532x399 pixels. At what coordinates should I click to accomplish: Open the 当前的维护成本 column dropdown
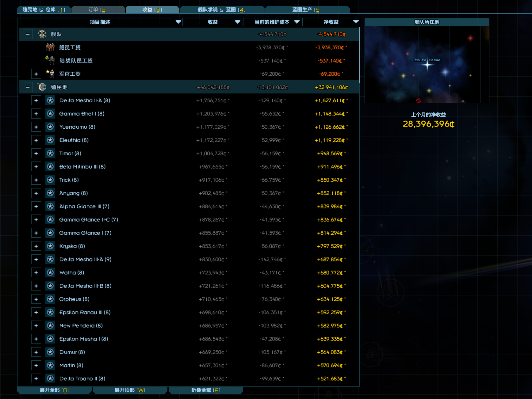point(297,22)
